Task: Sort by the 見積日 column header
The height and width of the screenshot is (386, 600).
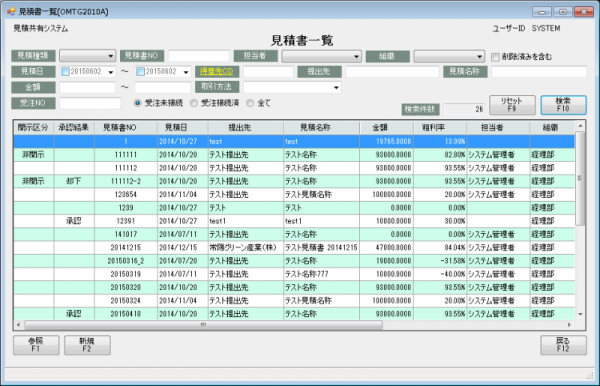Action: coord(183,128)
